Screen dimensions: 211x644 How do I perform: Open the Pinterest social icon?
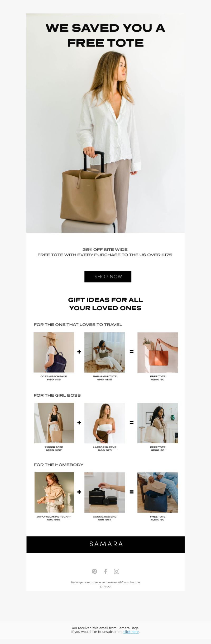click(x=94, y=571)
